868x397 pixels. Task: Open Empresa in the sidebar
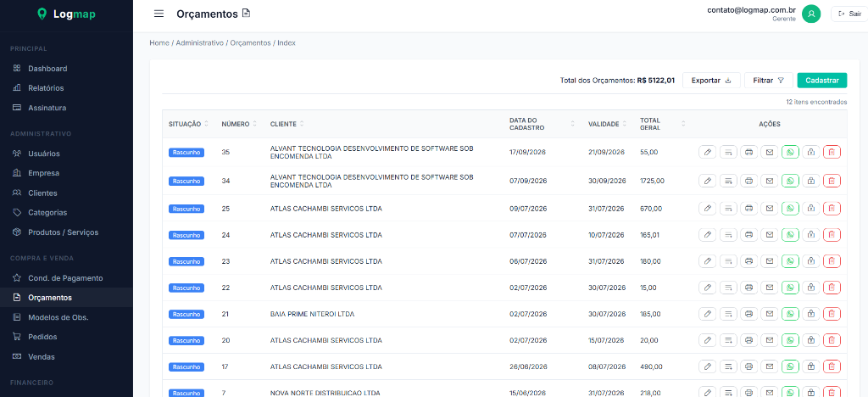(66, 173)
